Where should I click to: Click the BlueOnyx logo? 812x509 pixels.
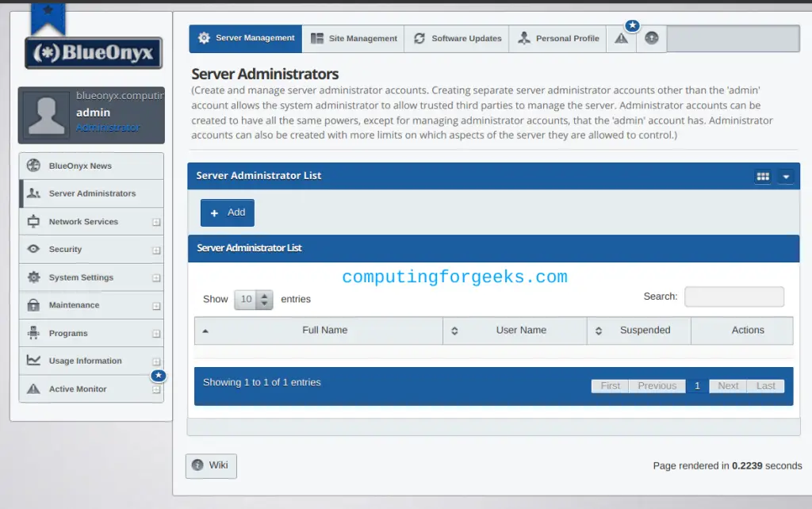pos(94,53)
